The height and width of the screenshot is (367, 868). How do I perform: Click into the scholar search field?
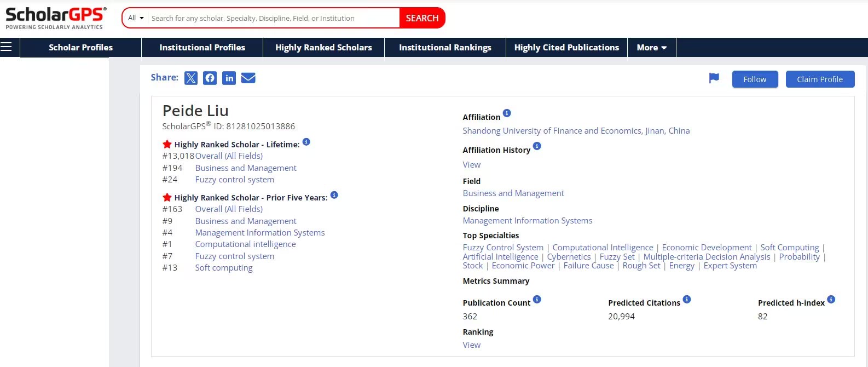tap(274, 18)
